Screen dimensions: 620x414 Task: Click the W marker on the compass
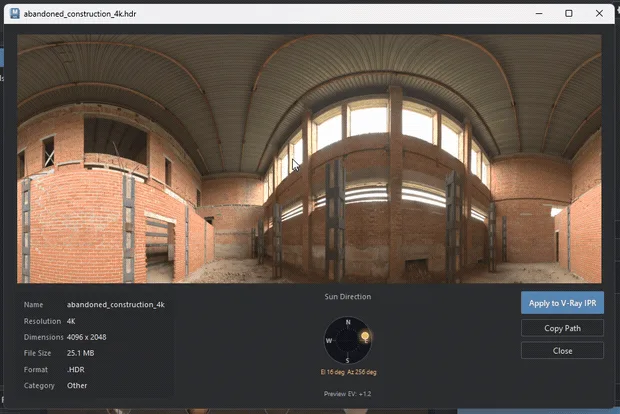329,340
